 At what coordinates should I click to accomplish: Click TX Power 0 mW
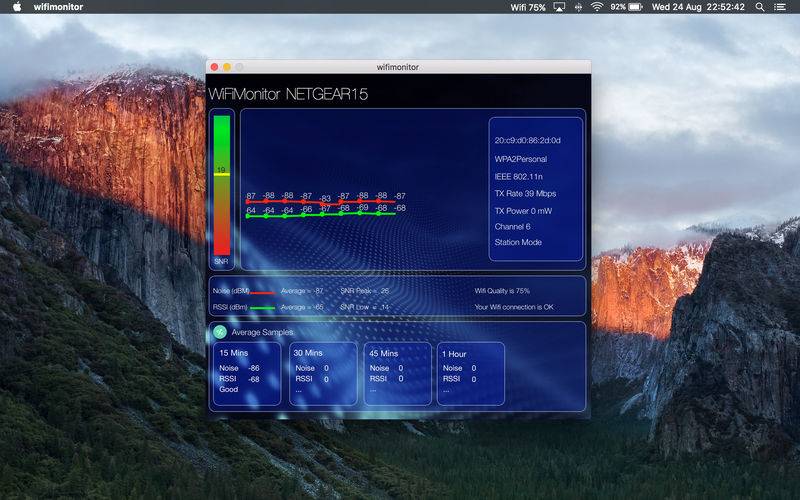pos(523,211)
